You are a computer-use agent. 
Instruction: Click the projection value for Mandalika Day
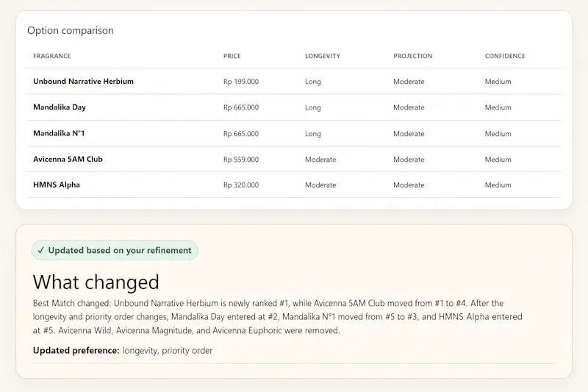[409, 107]
